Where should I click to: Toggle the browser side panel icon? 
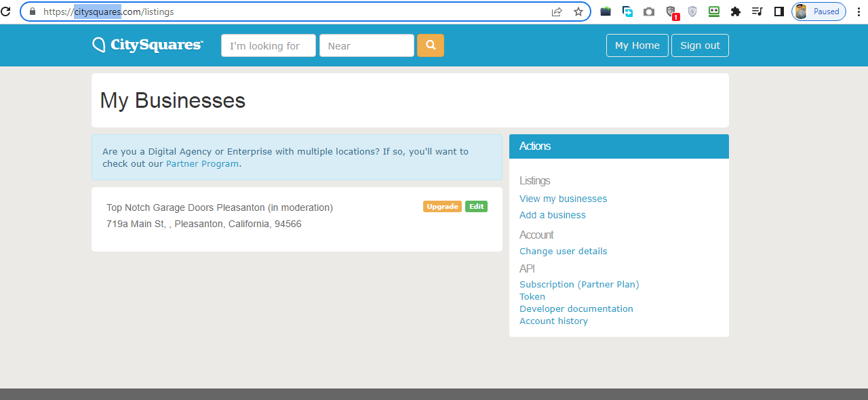coord(779,12)
